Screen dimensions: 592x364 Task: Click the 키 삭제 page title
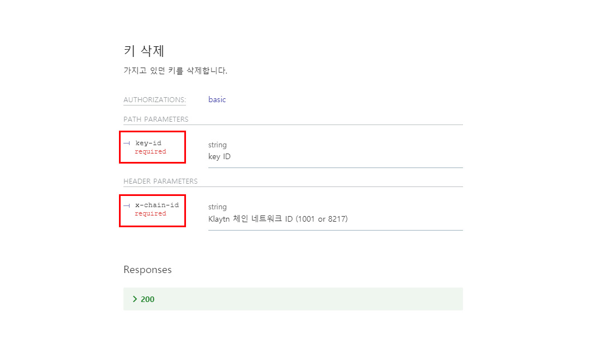[x=144, y=51]
